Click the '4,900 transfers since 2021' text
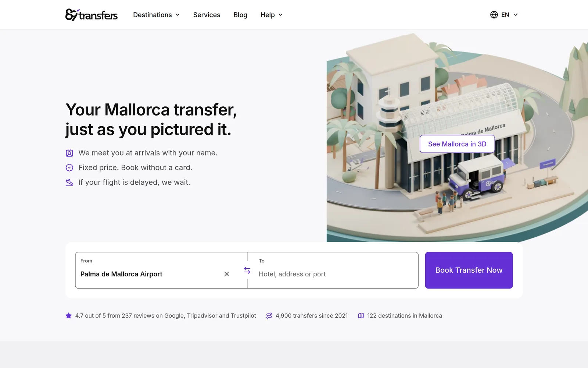Viewport: 588px width, 368px height. coord(312,316)
